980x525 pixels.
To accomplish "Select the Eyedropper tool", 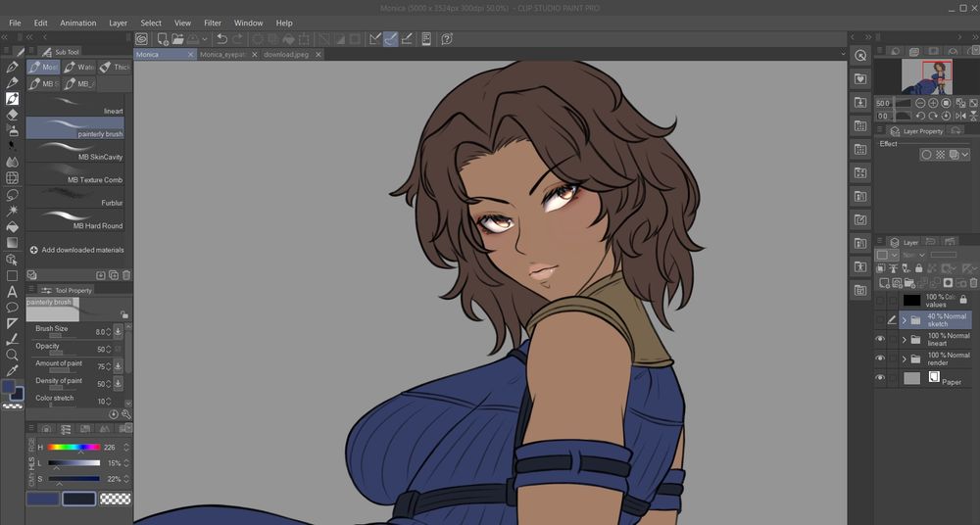I will click(12, 370).
